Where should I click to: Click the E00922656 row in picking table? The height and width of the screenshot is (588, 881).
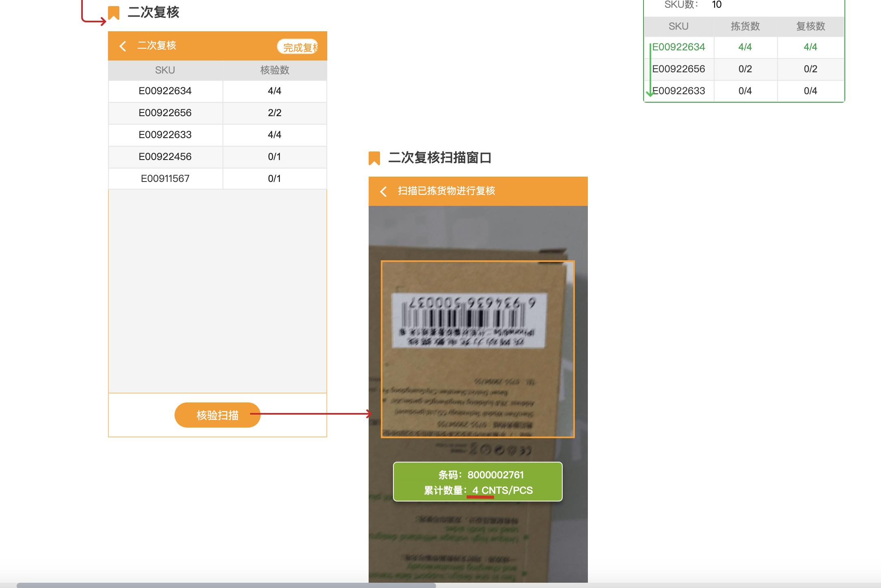tap(678, 69)
